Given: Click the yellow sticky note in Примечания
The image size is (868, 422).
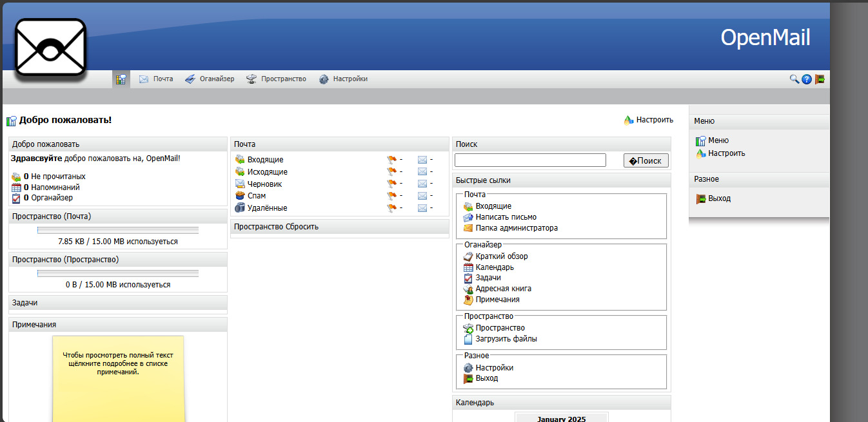Looking at the screenshot, I should (x=118, y=379).
